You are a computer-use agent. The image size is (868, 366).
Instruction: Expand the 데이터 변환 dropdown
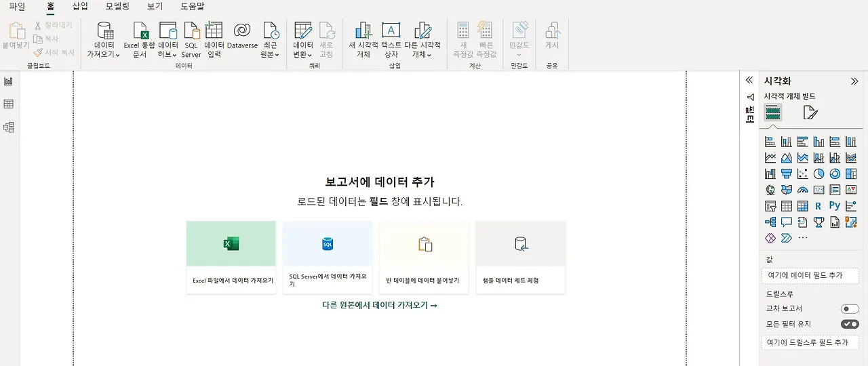pyautogui.click(x=303, y=40)
